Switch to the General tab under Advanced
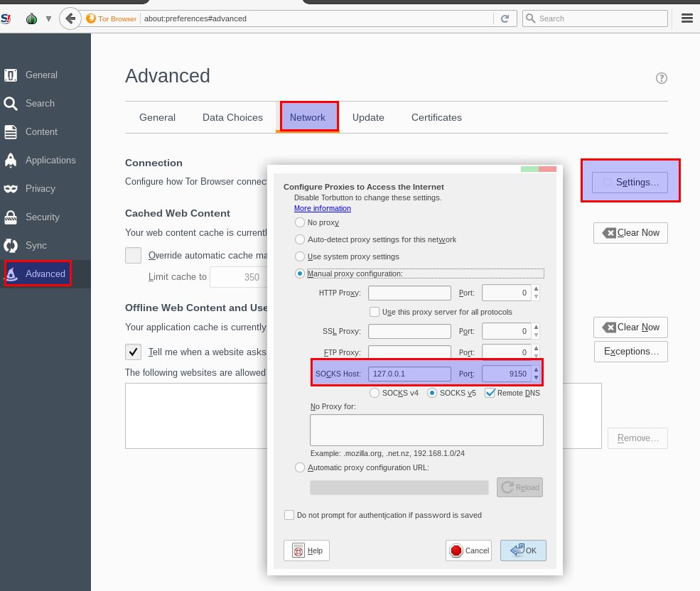The image size is (700, 591). tap(157, 117)
